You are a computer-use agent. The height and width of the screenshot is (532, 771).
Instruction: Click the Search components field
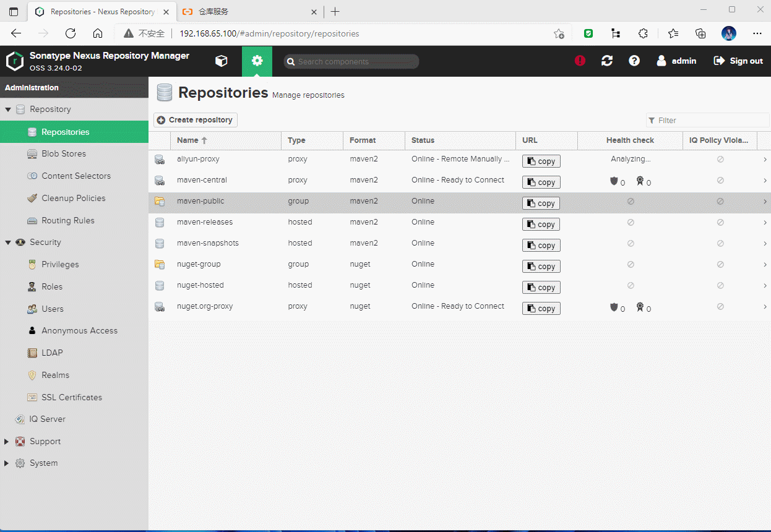351,61
